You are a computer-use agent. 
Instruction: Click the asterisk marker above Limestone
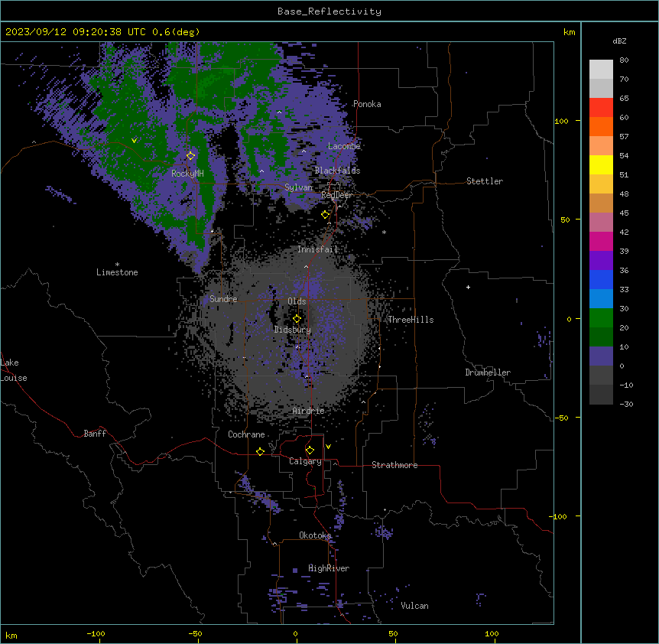117,265
